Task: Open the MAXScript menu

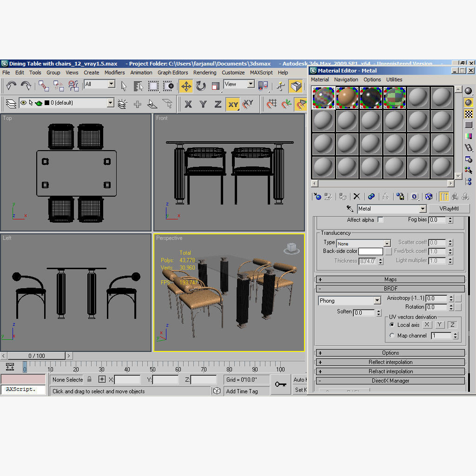Action: pyautogui.click(x=261, y=73)
